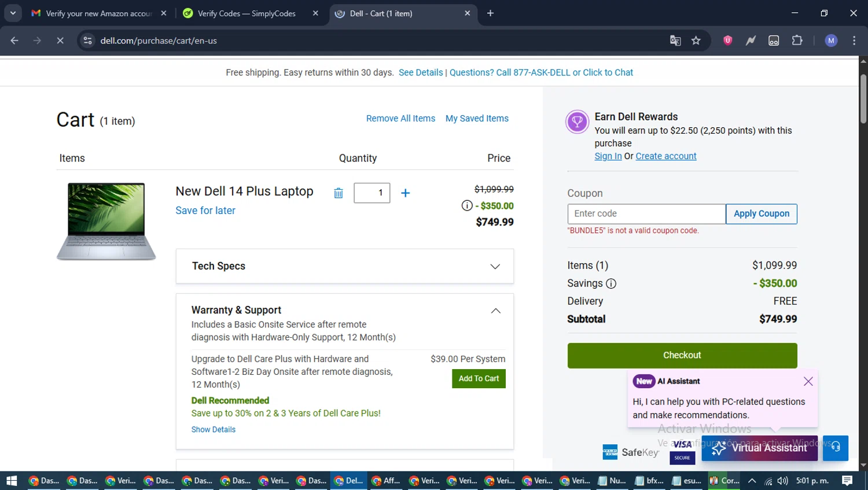Click the Checkout button
This screenshot has height=490, width=868.
coord(682,355)
